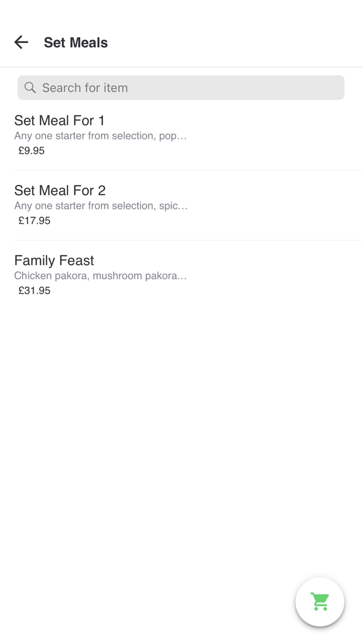The image size is (362, 644).
Task: Tap the Set Meals page title
Action: (76, 42)
